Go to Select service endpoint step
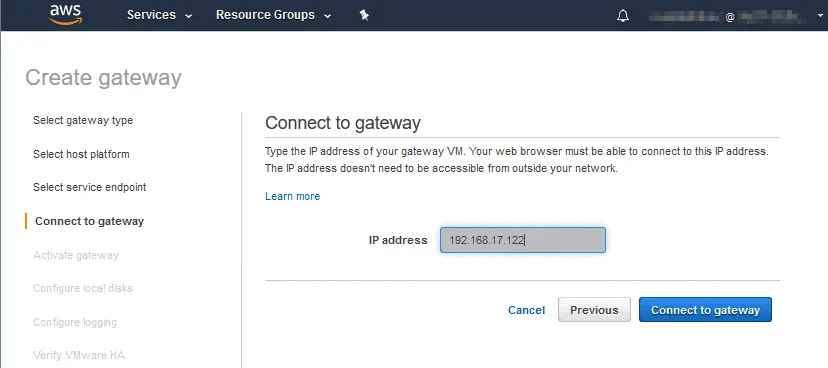828x368 pixels. pyautogui.click(x=90, y=187)
